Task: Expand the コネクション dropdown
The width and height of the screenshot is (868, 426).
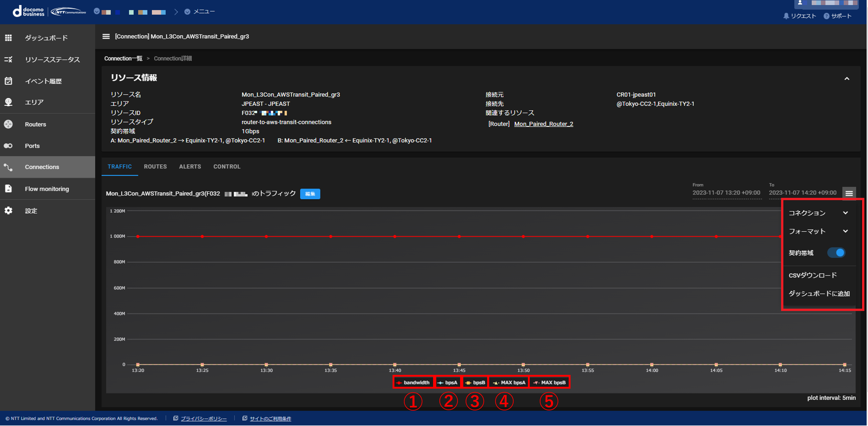Action: pyautogui.click(x=818, y=213)
